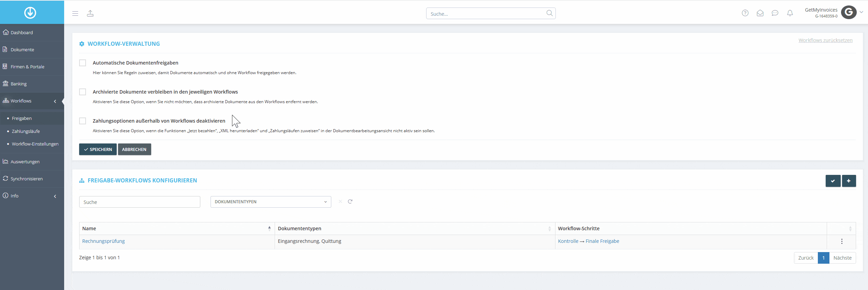Click the GetMyInvoices download logo
This screenshot has width=868, height=290.
[30, 13]
